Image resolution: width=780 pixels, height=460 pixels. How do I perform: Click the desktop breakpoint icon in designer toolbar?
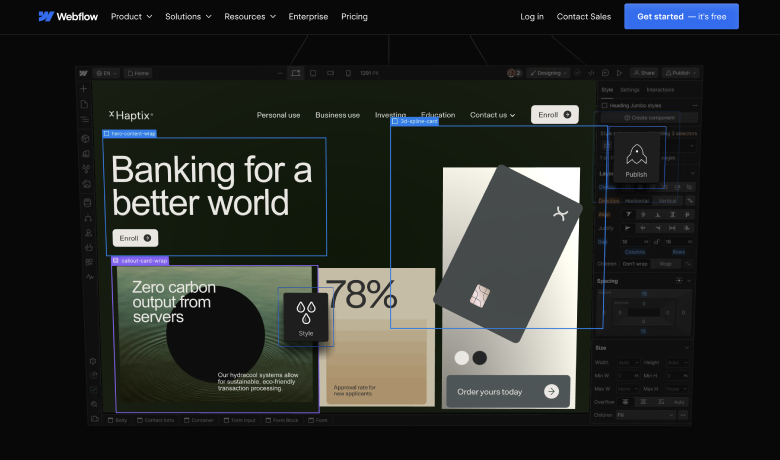(295, 73)
